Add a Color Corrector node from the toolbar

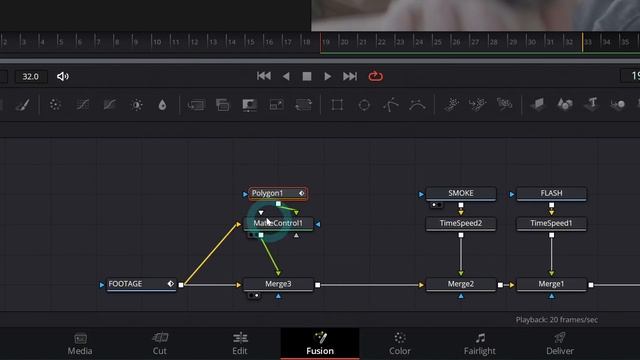pos(55,105)
